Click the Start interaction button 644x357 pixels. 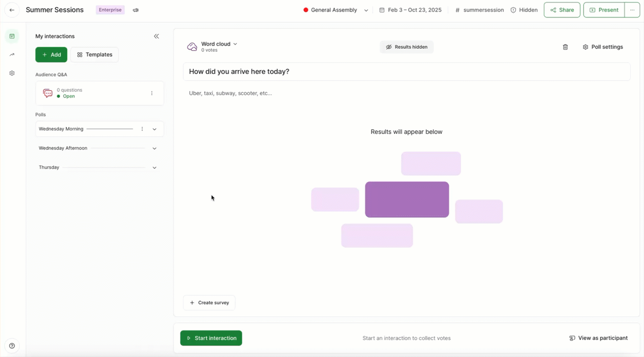(211, 338)
